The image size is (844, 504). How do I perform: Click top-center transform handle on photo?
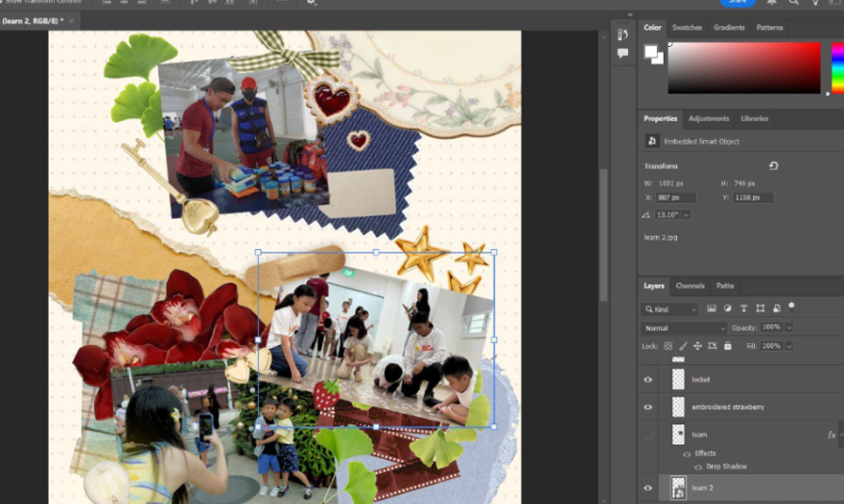pos(376,252)
